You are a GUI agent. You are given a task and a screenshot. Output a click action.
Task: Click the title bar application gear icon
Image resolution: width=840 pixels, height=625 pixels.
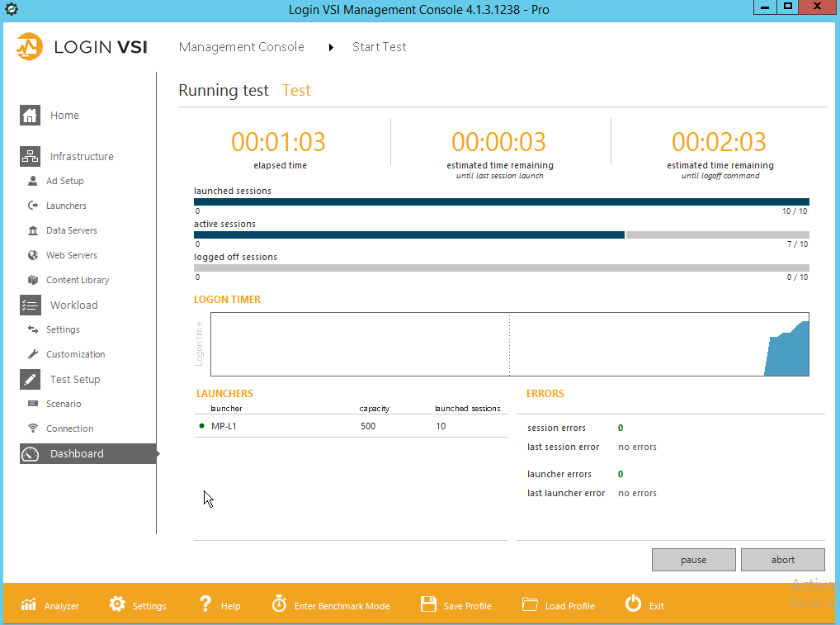click(x=12, y=9)
